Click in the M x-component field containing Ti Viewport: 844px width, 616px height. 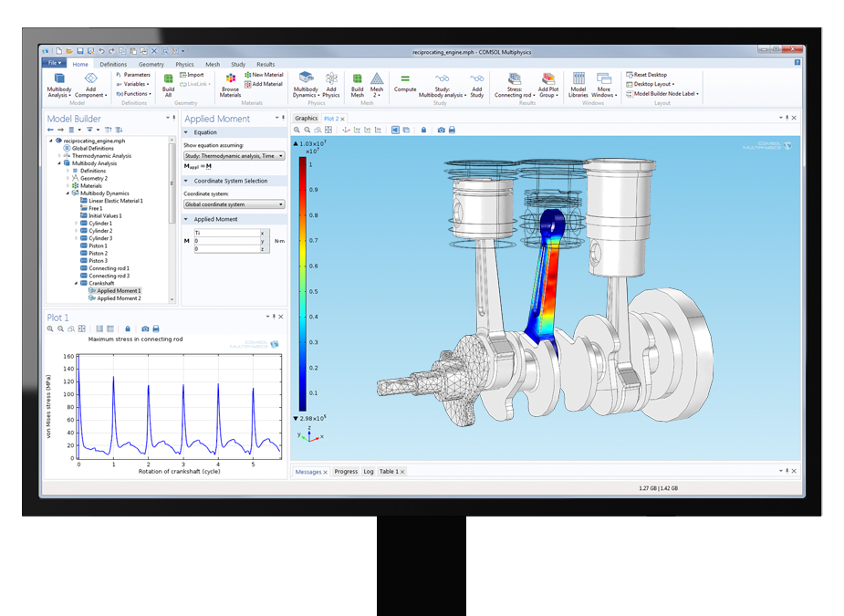pyautogui.click(x=226, y=233)
